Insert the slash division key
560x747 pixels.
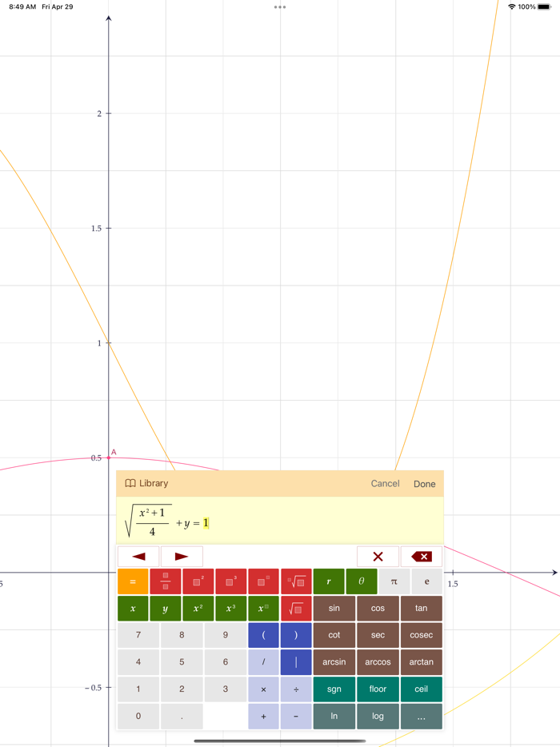click(x=263, y=662)
